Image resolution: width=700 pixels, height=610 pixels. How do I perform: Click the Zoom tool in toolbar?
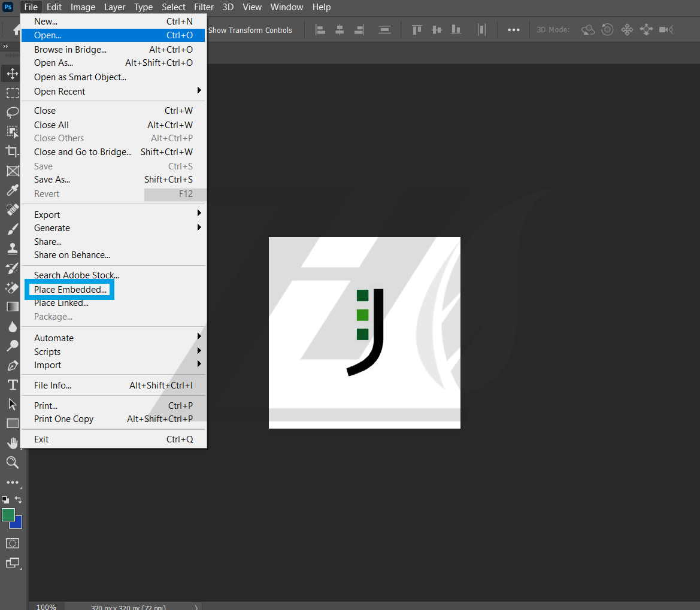[12, 462]
